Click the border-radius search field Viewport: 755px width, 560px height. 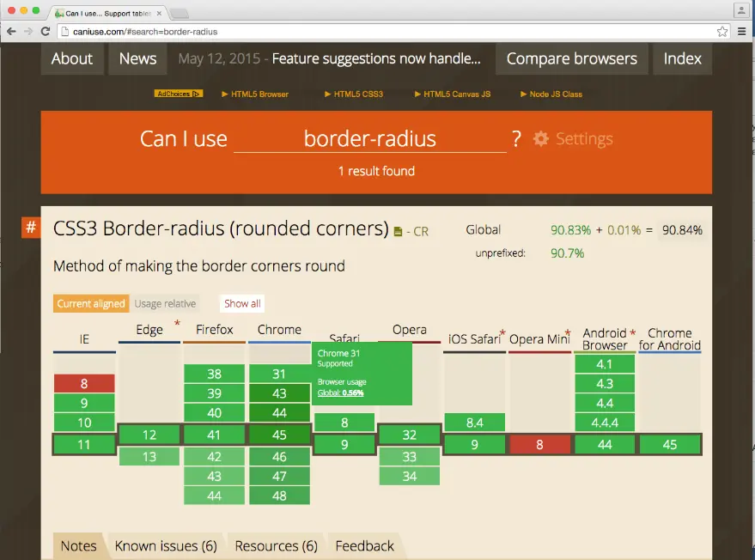[369, 138]
